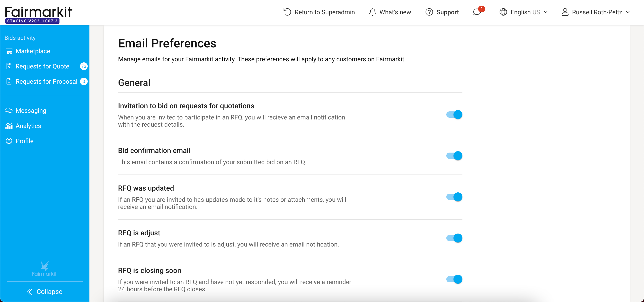
Task: Turn off Bid confirmation email toggle
Action: click(454, 156)
